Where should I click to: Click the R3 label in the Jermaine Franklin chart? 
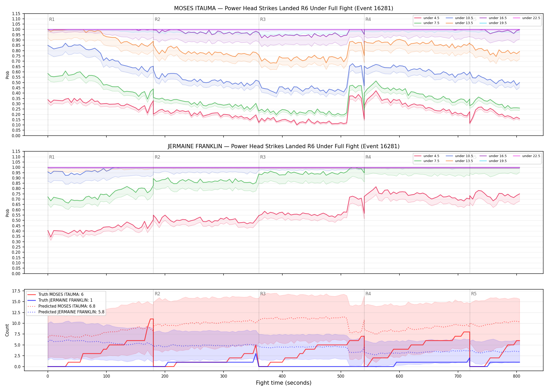(x=263, y=157)
